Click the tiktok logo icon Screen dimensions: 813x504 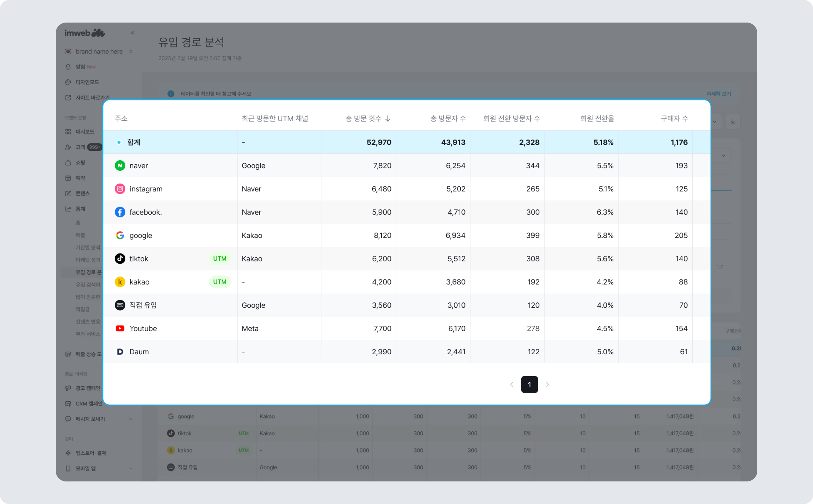pyautogui.click(x=120, y=259)
